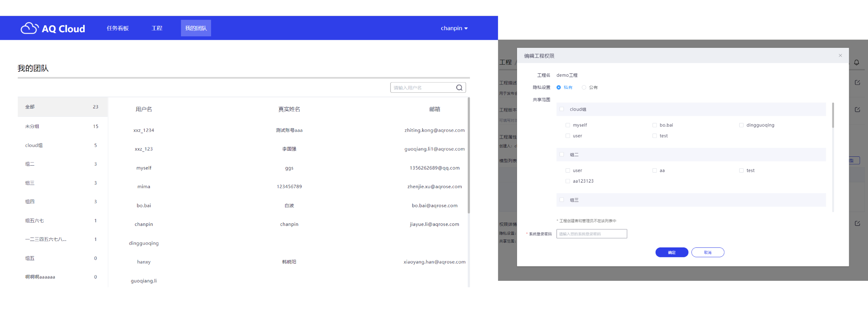Click edit icon beside 工程版本 row
This screenshot has width=868, height=310.
click(x=857, y=110)
